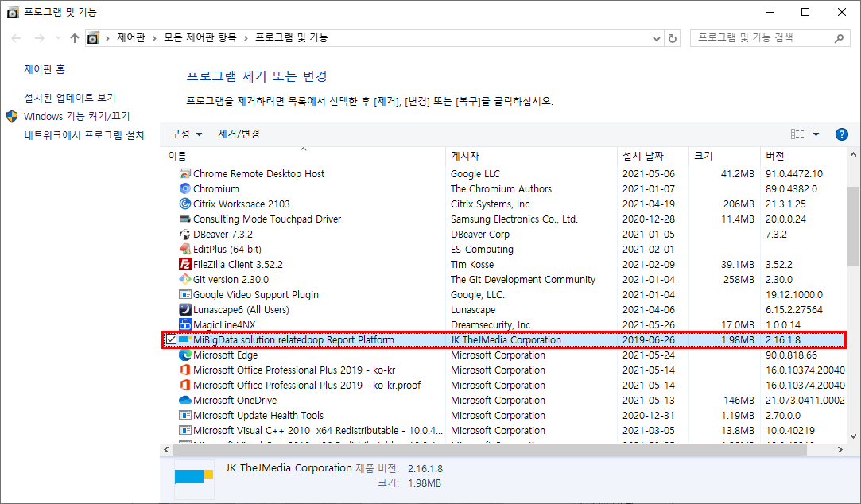861x504 pixels.
Task: Select FileZilla Client 3.52.2 entry
Action: (238, 264)
